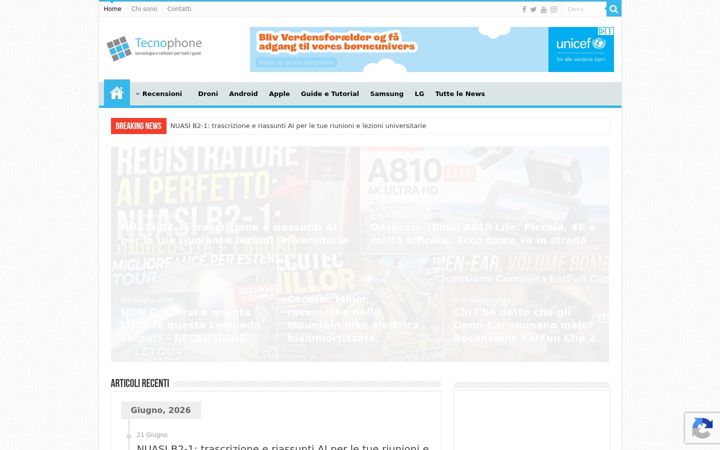720x450 pixels.
Task: Click the unicef logo panel in the ad
Action: click(581, 50)
